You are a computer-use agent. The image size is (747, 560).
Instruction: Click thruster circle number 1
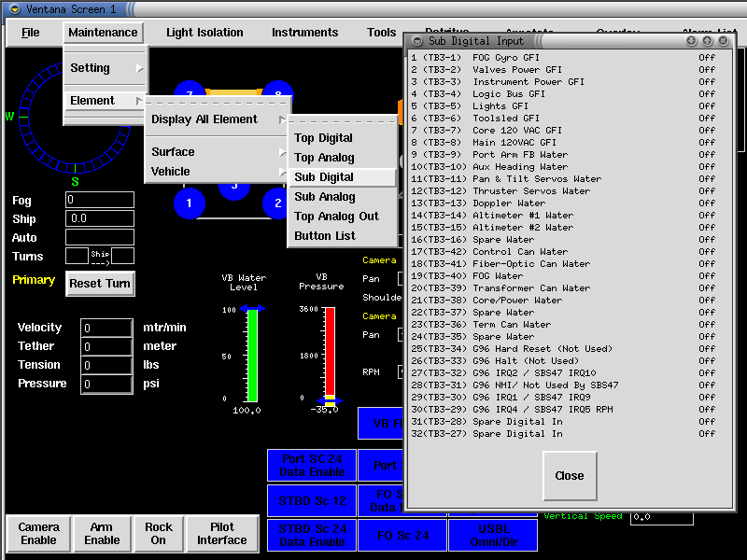pos(190,203)
